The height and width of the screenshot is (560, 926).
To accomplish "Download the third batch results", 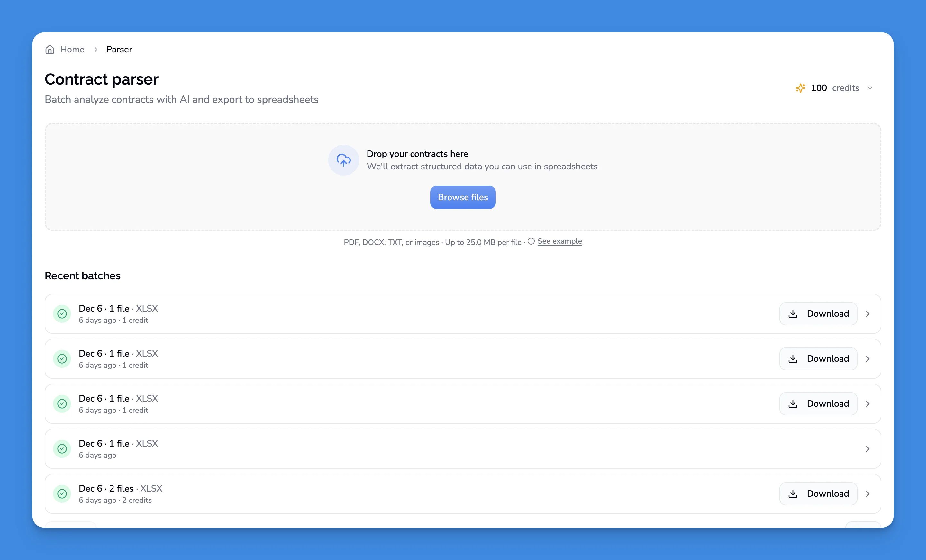I will click(x=818, y=403).
